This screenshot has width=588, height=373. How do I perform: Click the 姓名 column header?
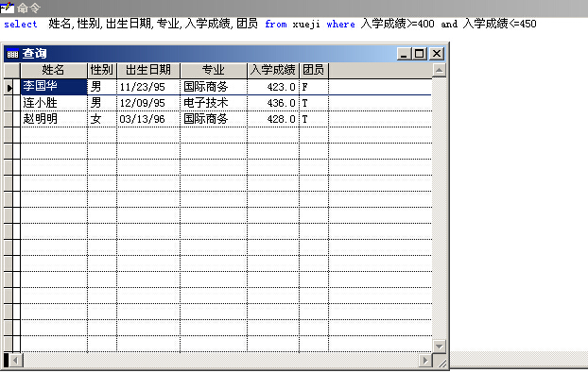pos(53,70)
